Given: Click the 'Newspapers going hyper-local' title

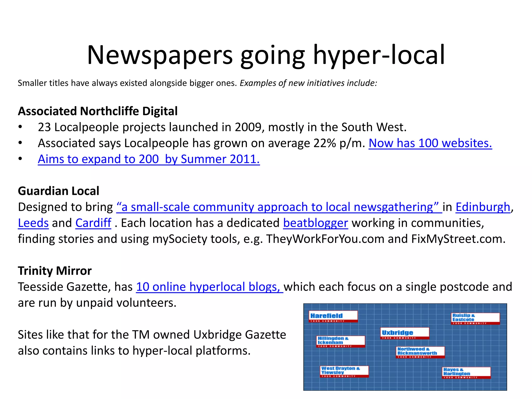Looking at the screenshot, I should click(266, 55).
